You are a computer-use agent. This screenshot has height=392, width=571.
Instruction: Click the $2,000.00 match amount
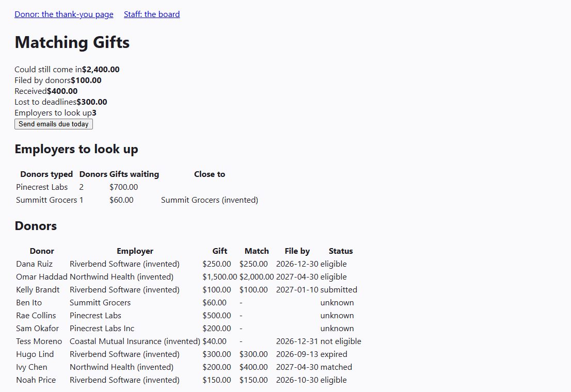pyautogui.click(x=257, y=277)
